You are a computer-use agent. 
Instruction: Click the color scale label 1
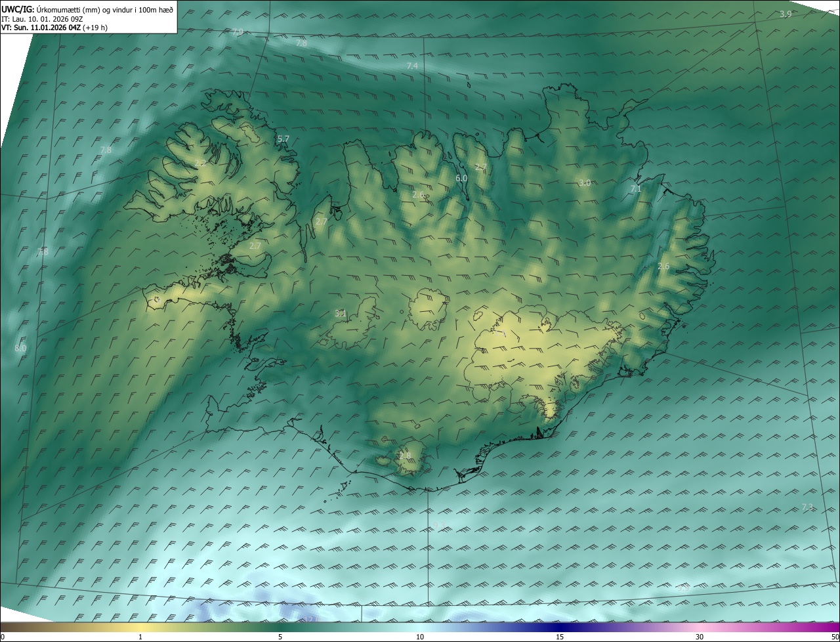coord(140,637)
